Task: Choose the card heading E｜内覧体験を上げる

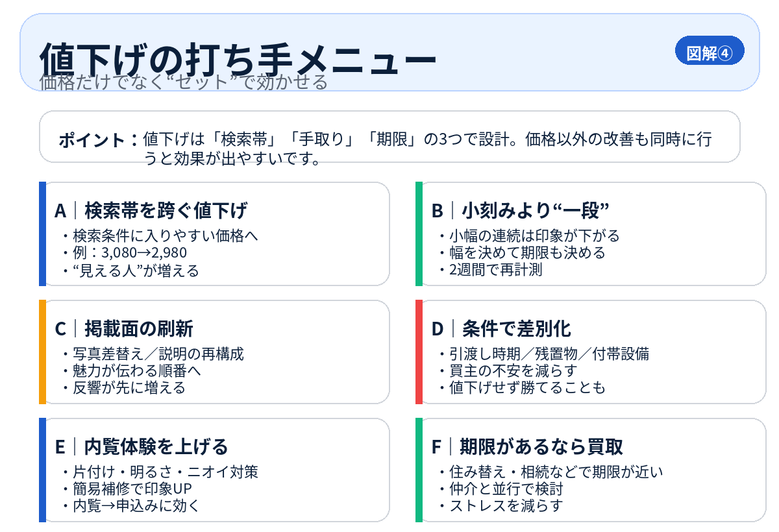Action: click(142, 447)
